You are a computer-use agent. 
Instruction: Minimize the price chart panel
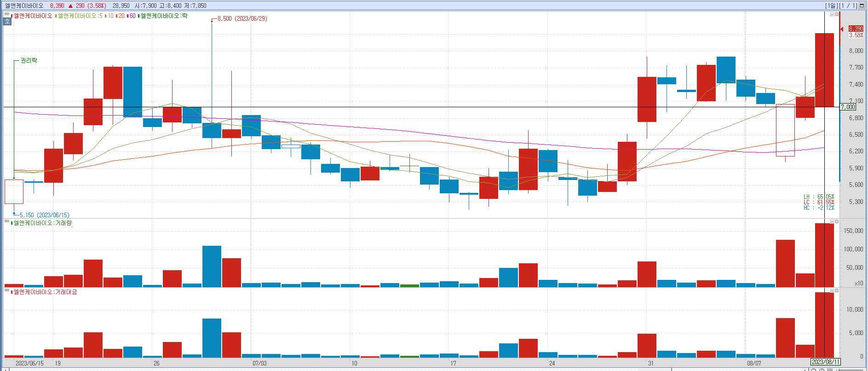[832, 14]
